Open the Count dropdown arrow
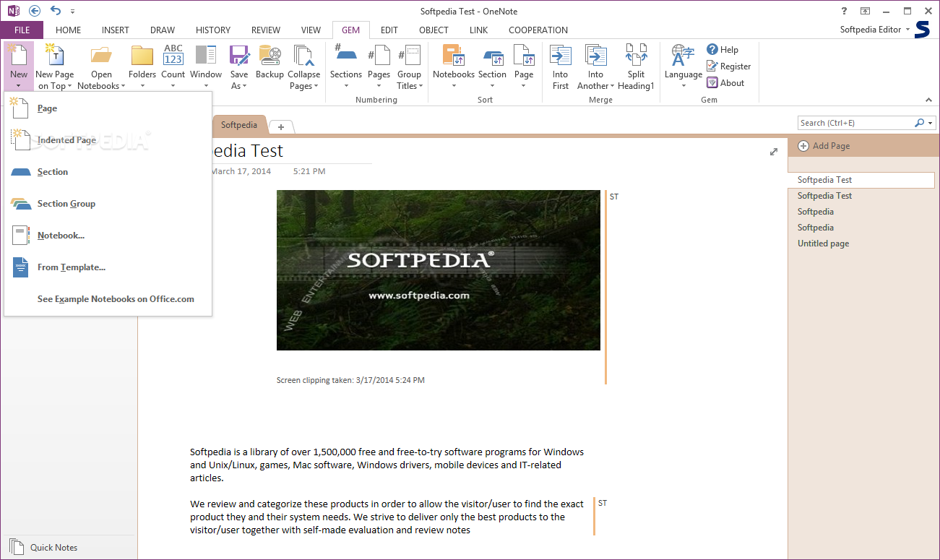940x560 pixels. (173, 86)
